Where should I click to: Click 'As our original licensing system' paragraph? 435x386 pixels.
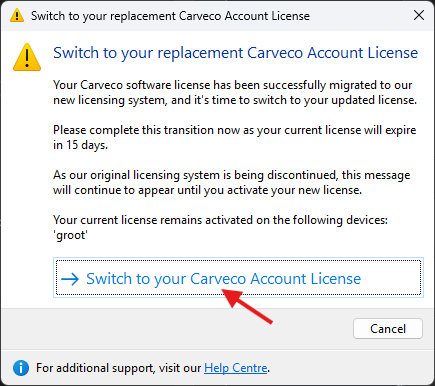point(232,182)
